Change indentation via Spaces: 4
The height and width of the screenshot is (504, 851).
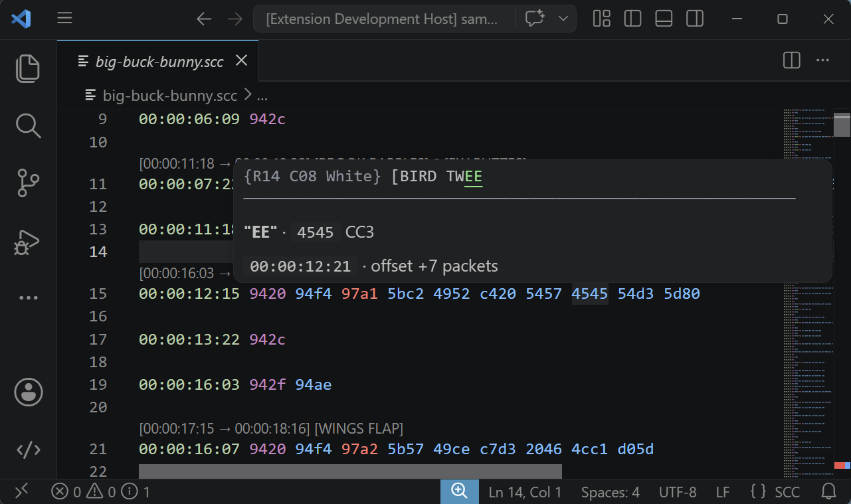pos(610,492)
